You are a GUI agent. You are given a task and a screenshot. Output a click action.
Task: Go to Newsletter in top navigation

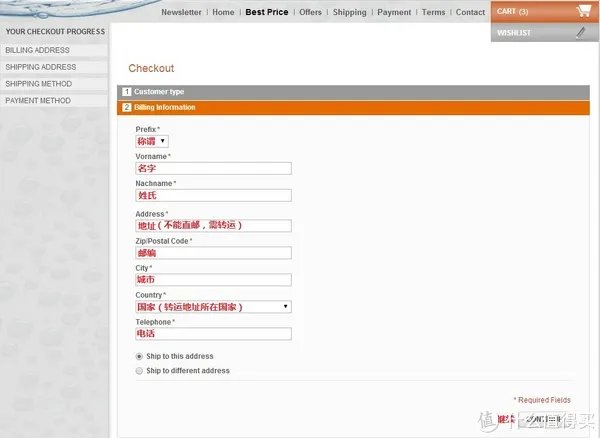coord(181,12)
